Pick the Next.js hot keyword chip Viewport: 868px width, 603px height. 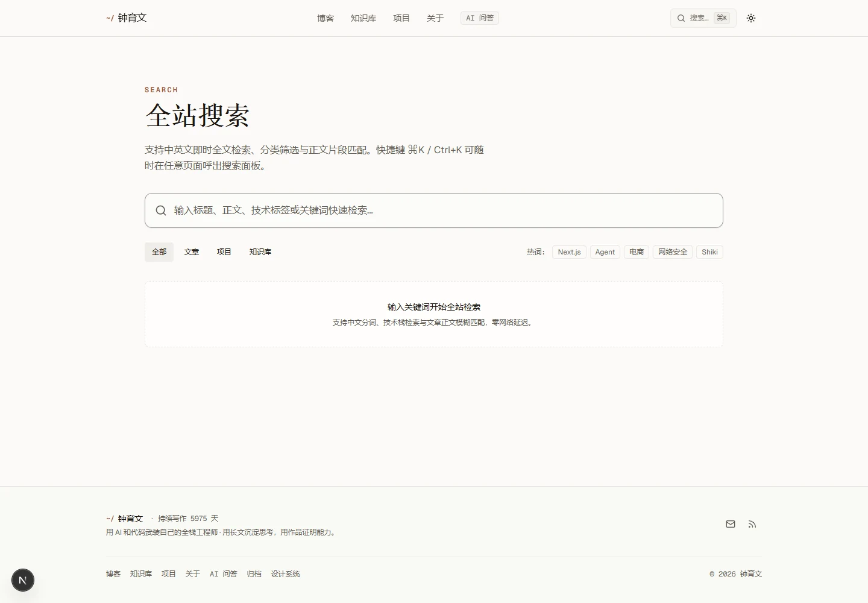569,252
